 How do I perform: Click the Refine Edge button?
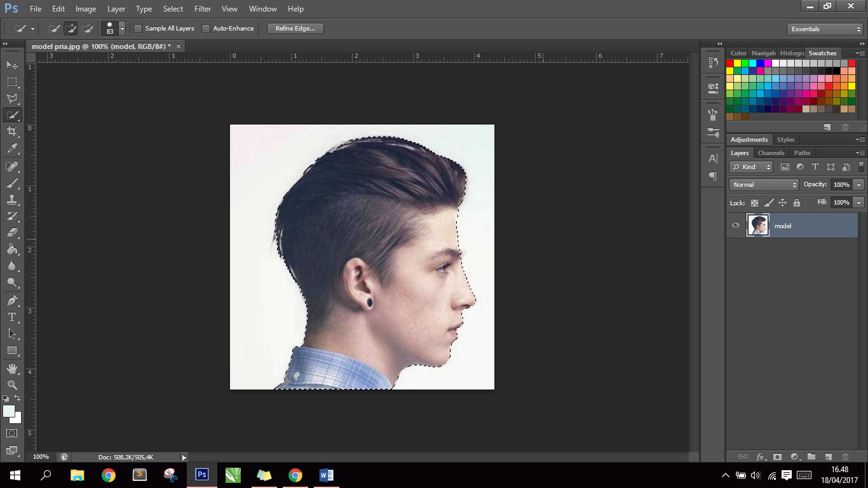(x=294, y=28)
